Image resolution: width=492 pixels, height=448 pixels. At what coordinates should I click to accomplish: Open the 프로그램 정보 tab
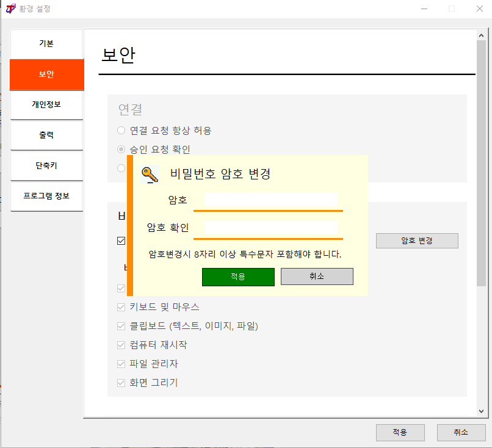46,196
